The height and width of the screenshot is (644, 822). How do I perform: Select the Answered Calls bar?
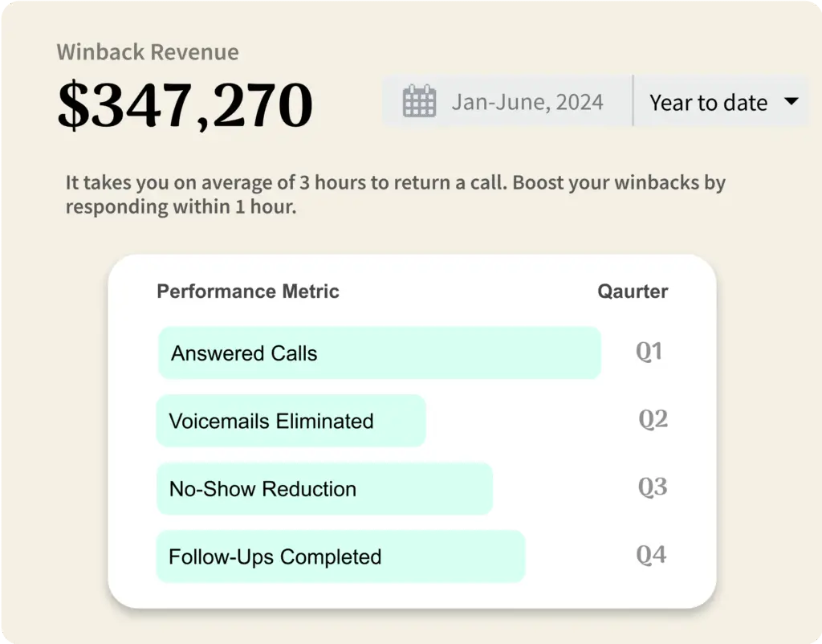379,353
